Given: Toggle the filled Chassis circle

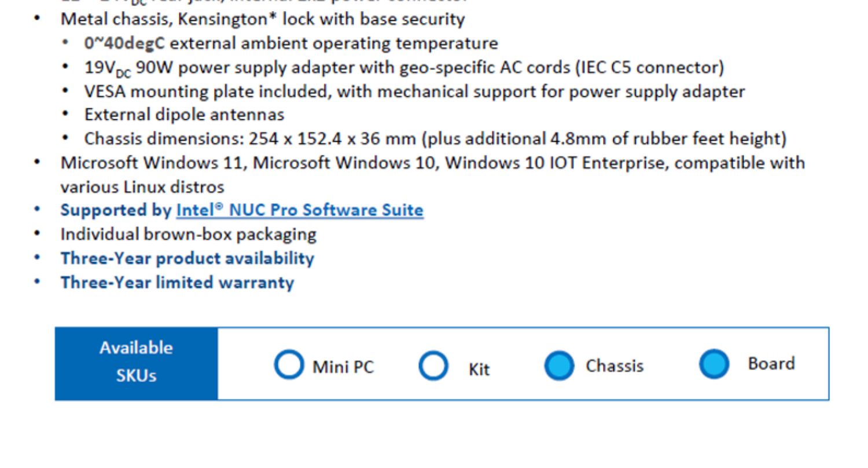Looking at the screenshot, I should [x=560, y=365].
